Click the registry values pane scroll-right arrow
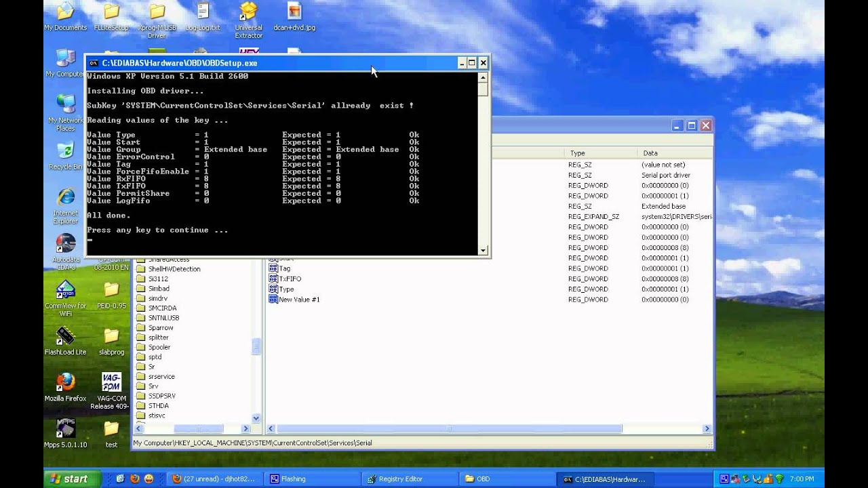Viewport: 868px width, 488px height. click(707, 428)
